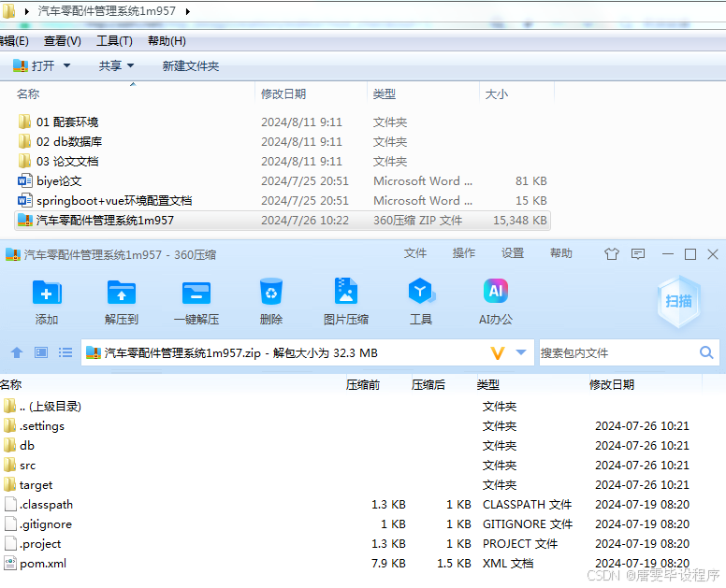
Task: Click the 解压到 (Extract to) icon
Action: click(122, 293)
